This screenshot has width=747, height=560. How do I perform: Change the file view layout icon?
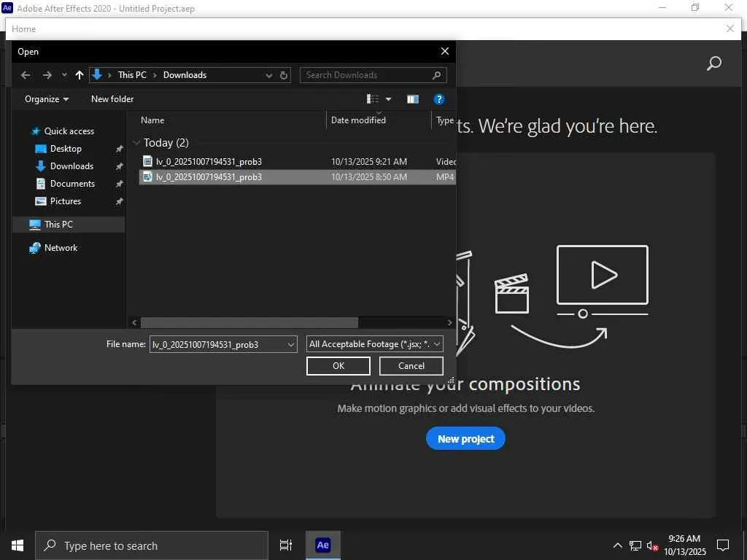click(373, 99)
